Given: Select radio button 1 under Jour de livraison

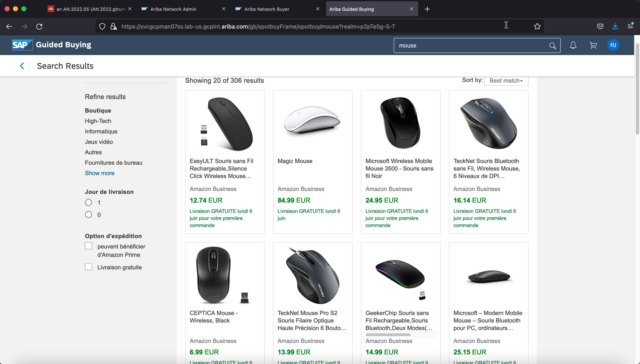Looking at the screenshot, I should click(x=88, y=202).
